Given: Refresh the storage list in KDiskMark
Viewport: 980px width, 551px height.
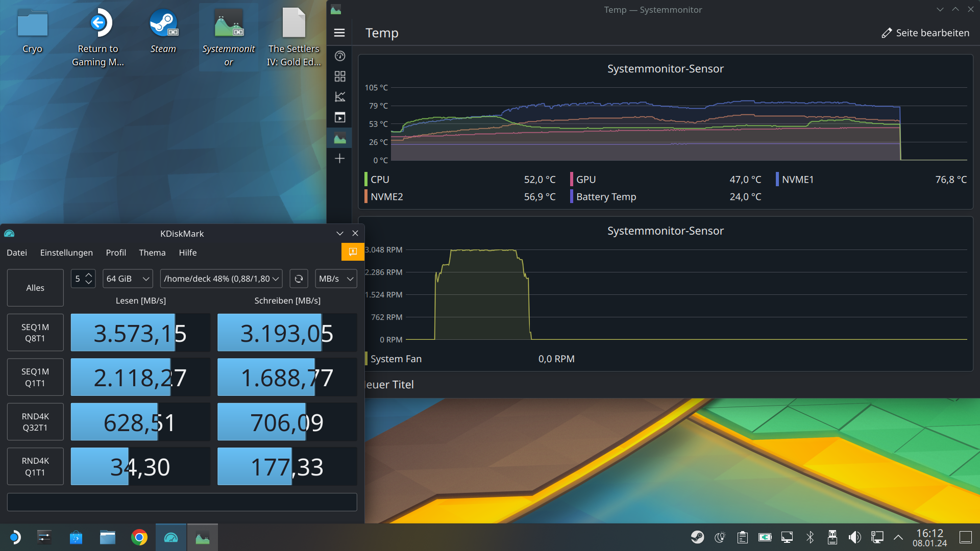Looking at the screenshot, I should pyautogui.click(x=299, y=279).
